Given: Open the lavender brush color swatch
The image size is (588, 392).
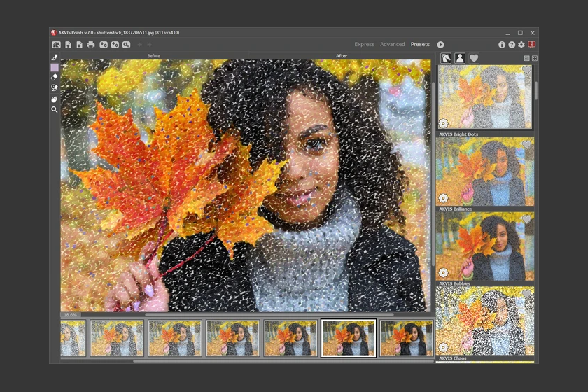Looking at the screenshot, I should coord(55,67).
